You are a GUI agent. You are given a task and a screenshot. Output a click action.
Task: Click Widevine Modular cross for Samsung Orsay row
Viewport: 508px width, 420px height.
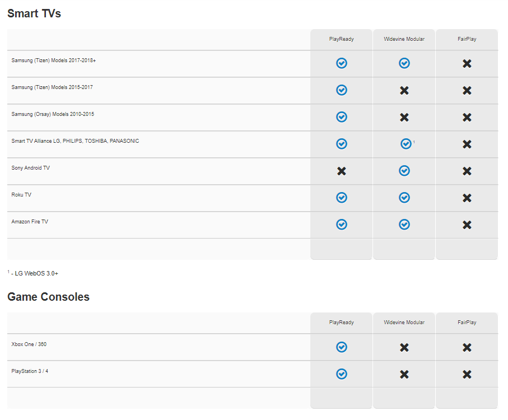404,117
